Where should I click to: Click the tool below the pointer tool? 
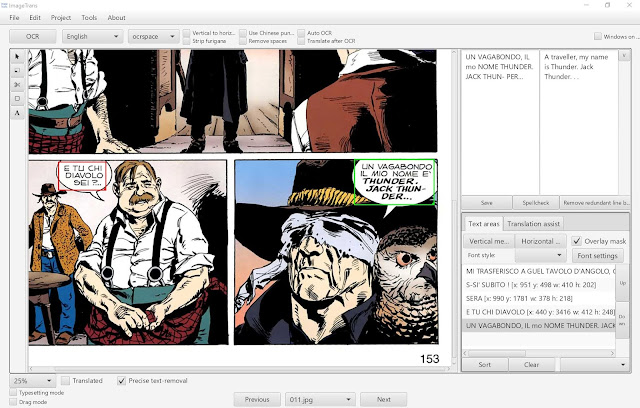point(17,71)
